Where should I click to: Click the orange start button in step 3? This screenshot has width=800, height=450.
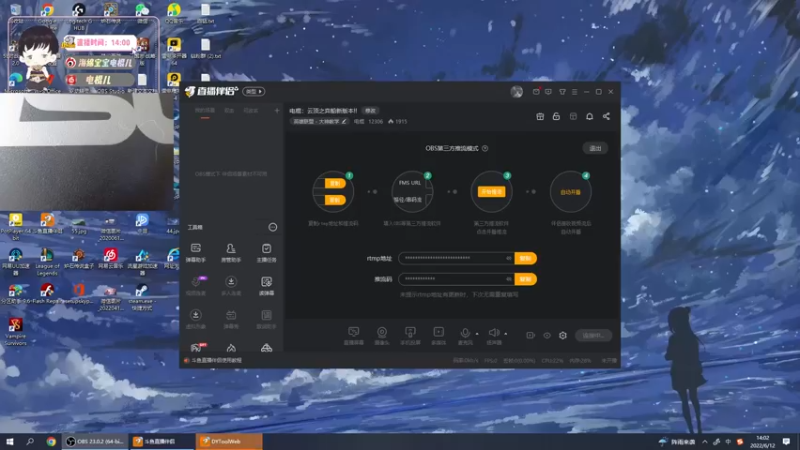tap(491, 192)
